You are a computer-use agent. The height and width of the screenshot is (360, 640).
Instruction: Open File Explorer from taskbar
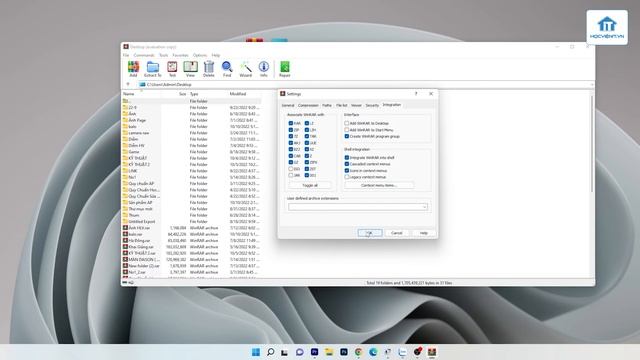coord(329,352)
